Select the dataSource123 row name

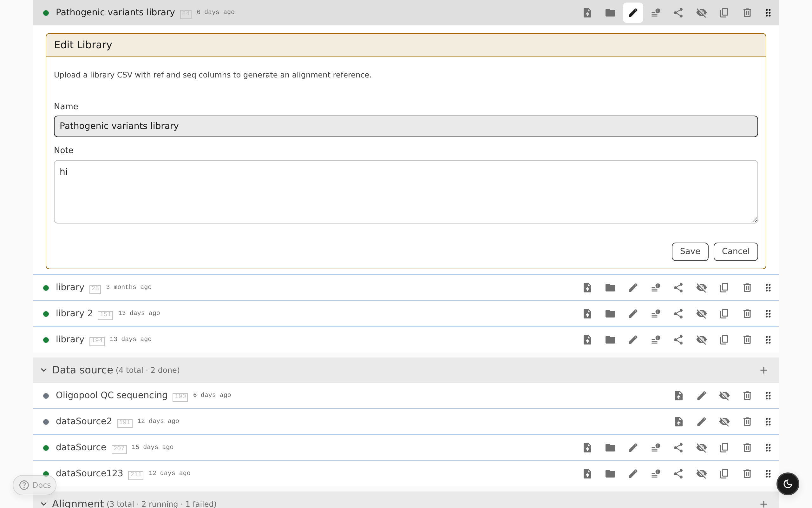pos(89,473)
